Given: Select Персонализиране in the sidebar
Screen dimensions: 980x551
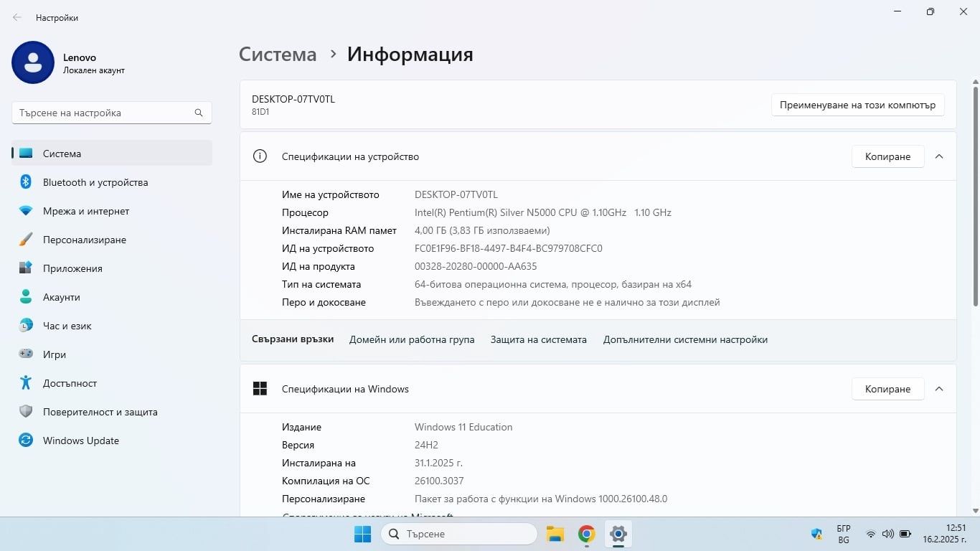Looking at the screenshot, I should [x=112, y=240].
